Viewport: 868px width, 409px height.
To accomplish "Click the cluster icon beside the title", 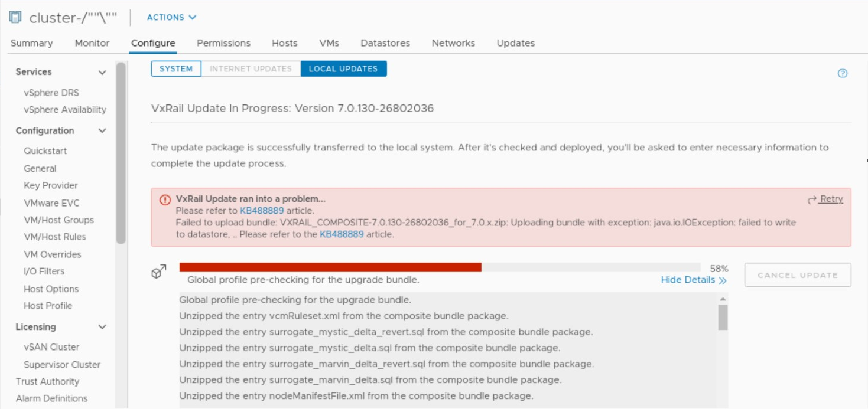I will click(x=15, y=18).
